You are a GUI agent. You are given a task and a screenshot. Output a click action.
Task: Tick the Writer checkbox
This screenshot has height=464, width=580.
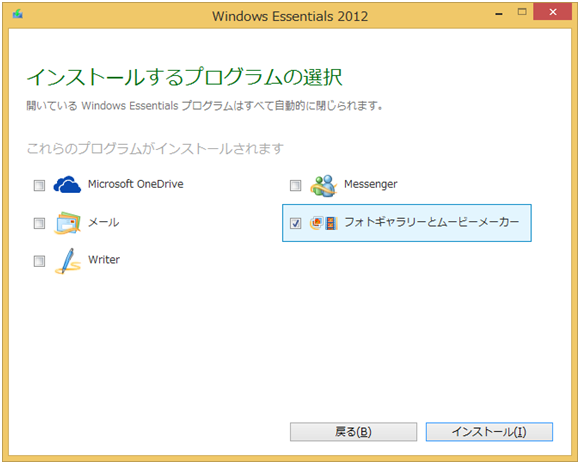(39, 261)
